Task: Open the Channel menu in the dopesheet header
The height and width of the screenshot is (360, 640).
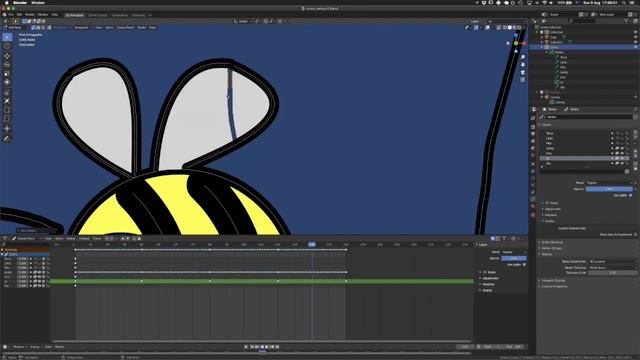Action: tap(84, 238)
